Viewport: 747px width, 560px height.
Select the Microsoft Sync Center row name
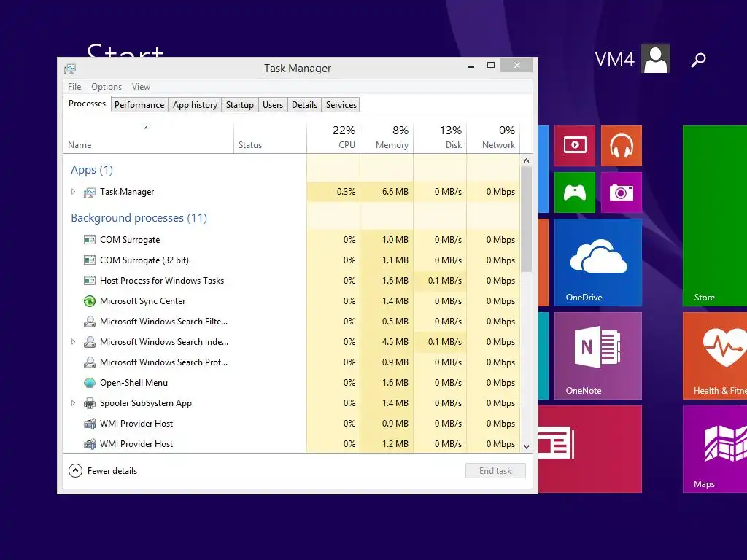(x=142, y=301)
